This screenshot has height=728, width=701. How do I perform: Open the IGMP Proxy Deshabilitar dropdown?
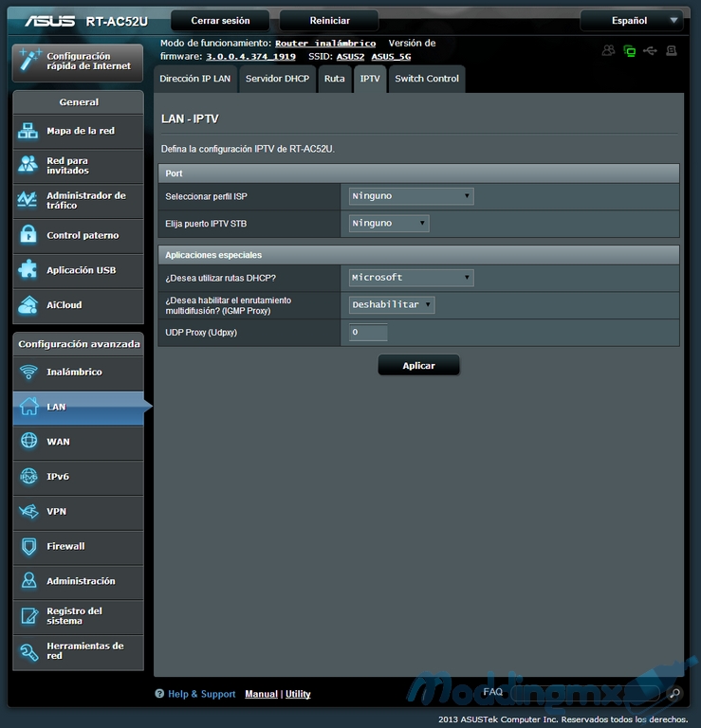[392, 304]
